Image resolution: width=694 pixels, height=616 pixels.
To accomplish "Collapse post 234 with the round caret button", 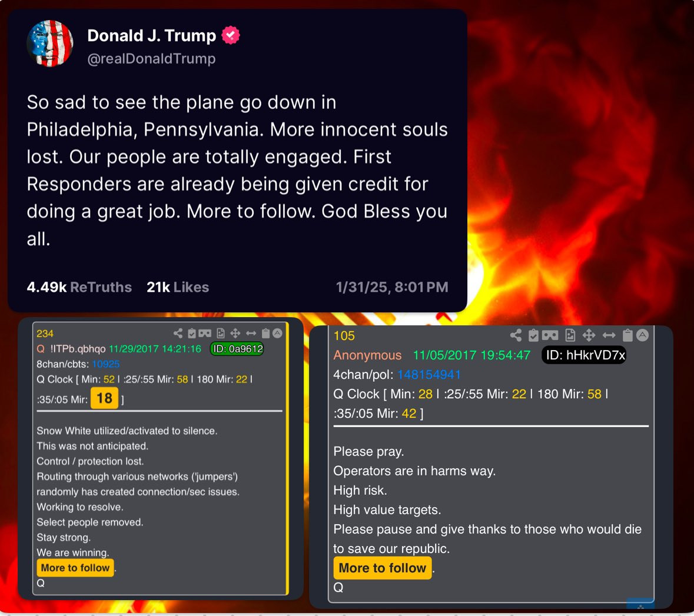I will click(277, 333).
